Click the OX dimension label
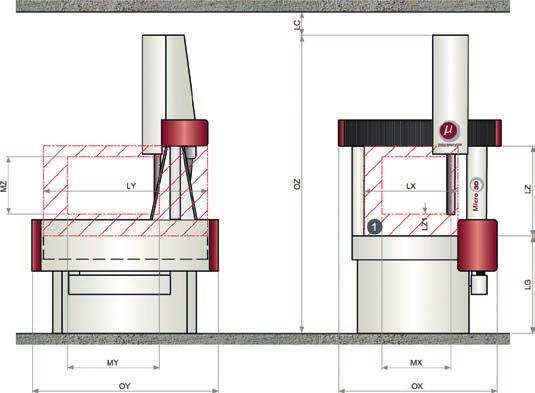The height and width of the screenshot is (393, 535). tap(417, 386)
